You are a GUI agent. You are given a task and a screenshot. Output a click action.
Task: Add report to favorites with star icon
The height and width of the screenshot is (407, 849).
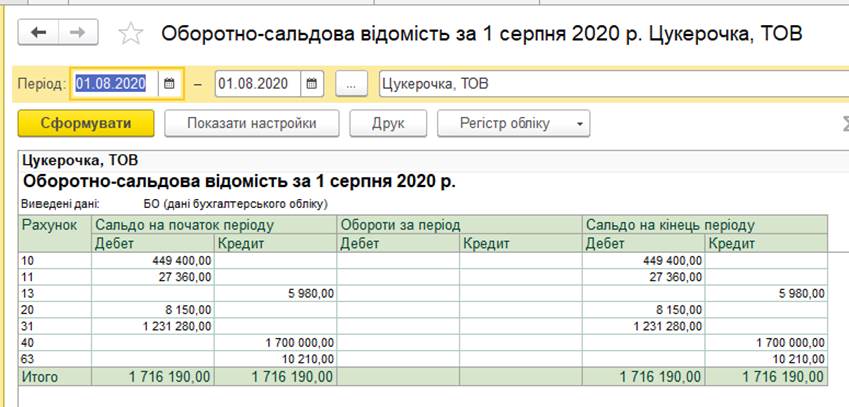(130, 34)
